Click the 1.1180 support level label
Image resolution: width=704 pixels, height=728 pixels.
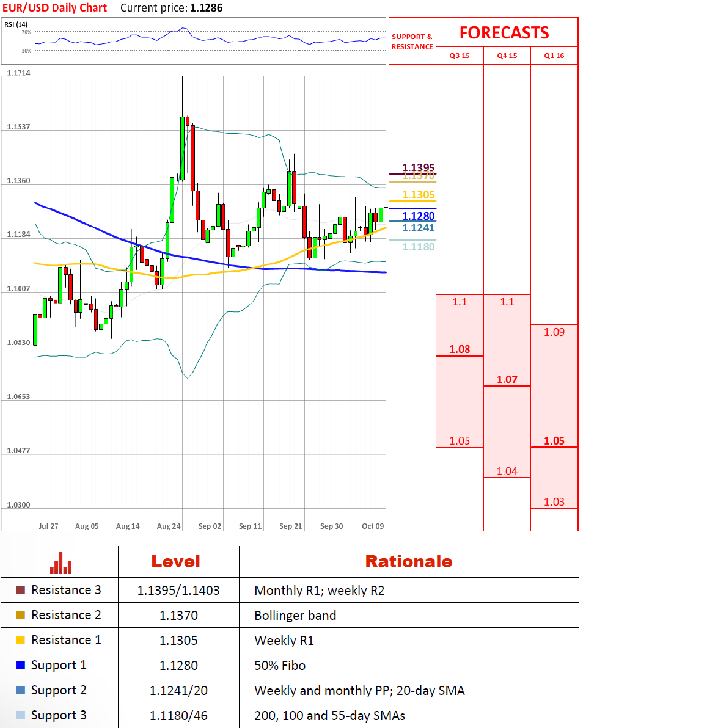coord(418,247)
